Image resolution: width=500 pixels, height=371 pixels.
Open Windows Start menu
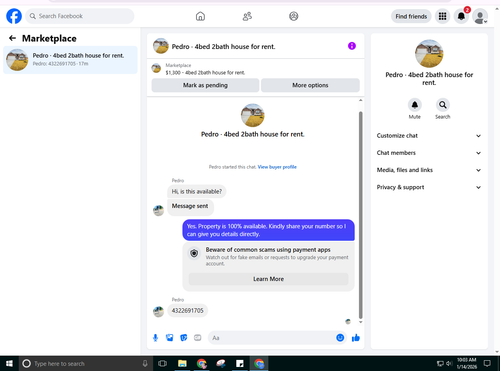point(9,363)
